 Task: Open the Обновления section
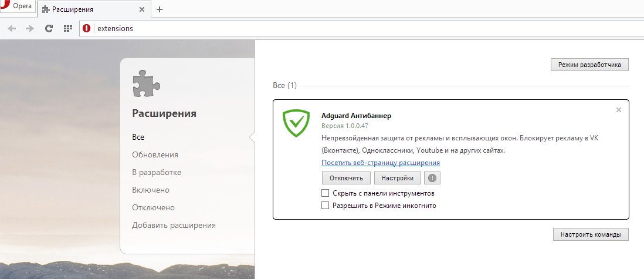155,154
